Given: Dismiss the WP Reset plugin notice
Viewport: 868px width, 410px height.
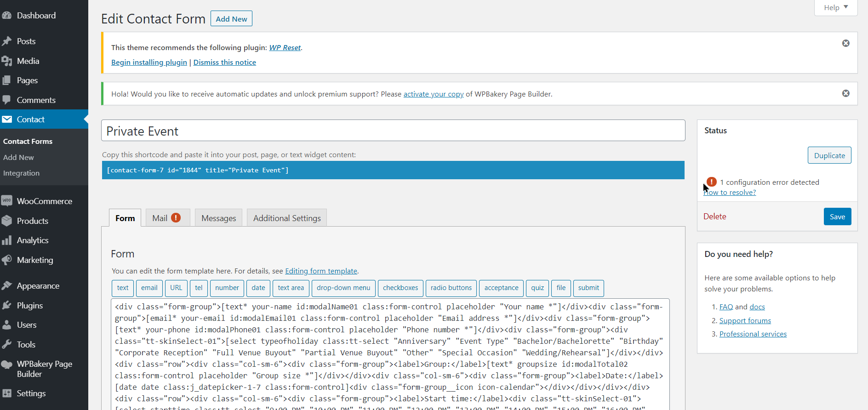Looking at the screenshot, I should 845,43.
